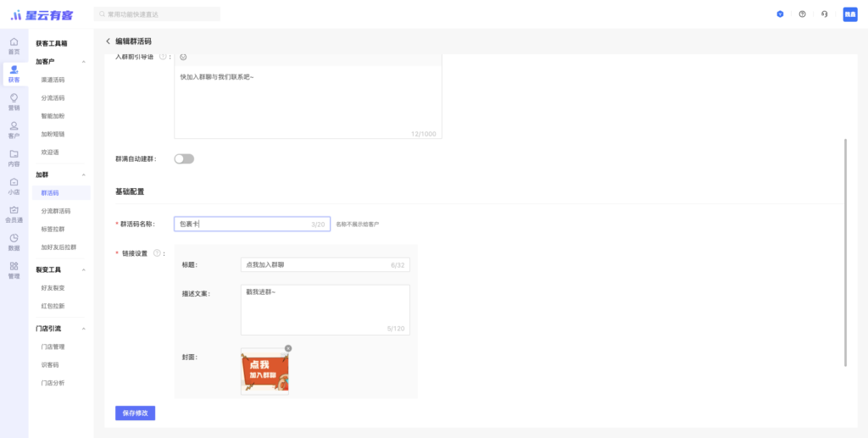Open 加好友后拉群 menu item
The image size is (868, 438).
click(x=58, y=247)
